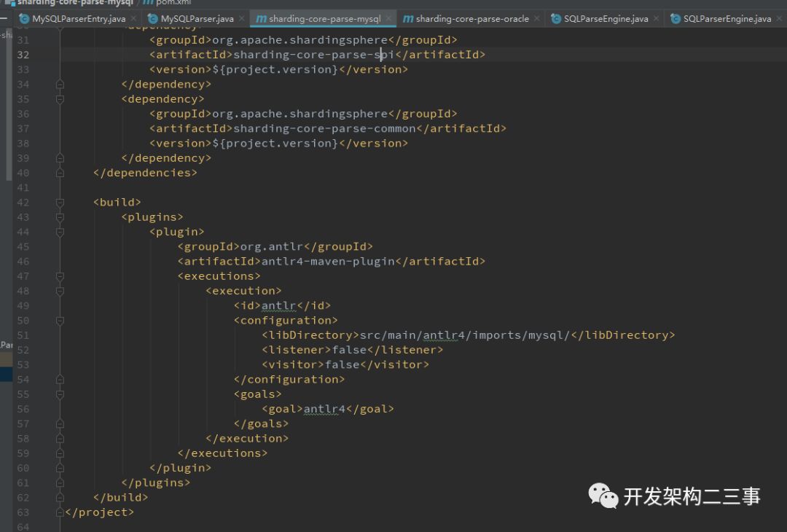Click line number 51 in the gutter

(23, 335)
